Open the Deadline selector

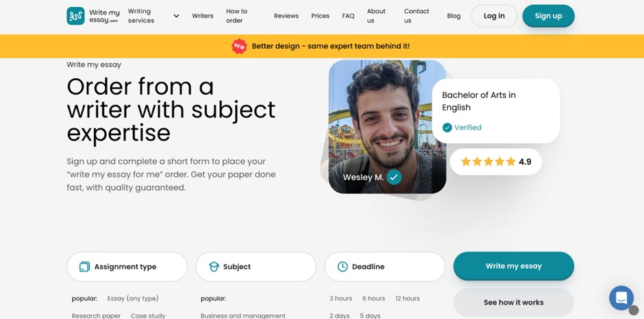[x=385, y=267]
